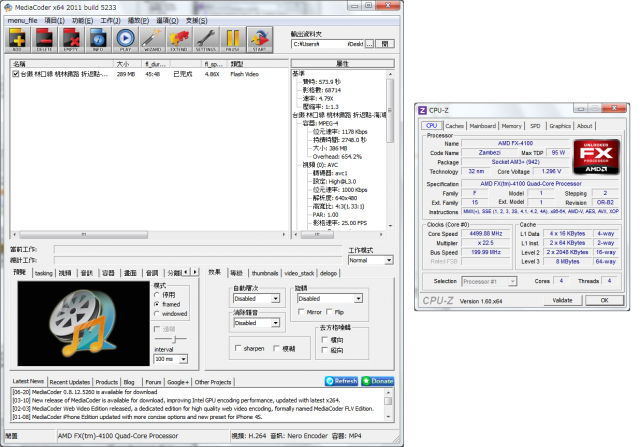The image size is (640, 447).
Task: Click the preview transparency slider handle
Action: (175, 339)
